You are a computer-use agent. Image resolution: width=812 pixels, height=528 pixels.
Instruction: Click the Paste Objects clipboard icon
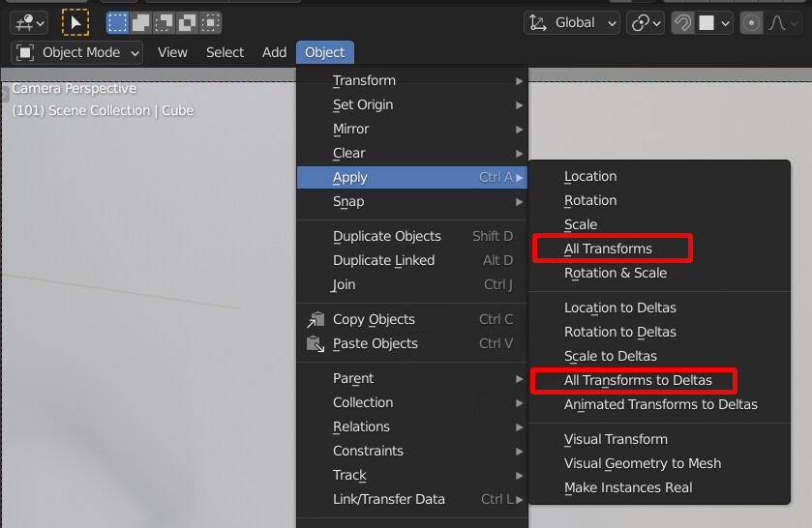[316, 343]
